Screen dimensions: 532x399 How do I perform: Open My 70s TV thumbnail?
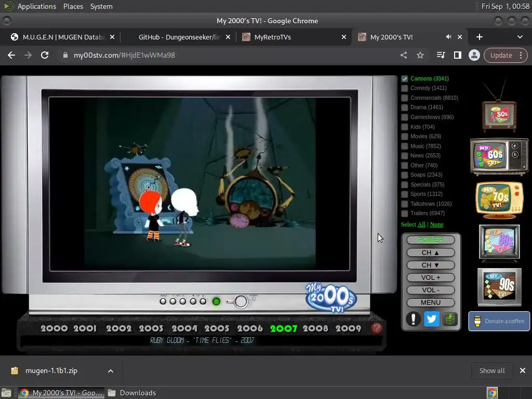[x=499, y=200]
